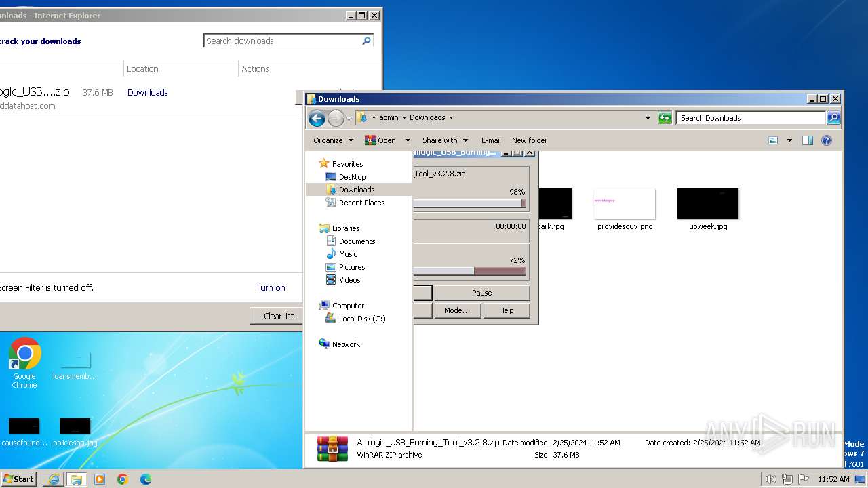Viewport: 868px width, 488px height.
Task: Select loansmemb desktop file icon
Action: pos(75,365)
